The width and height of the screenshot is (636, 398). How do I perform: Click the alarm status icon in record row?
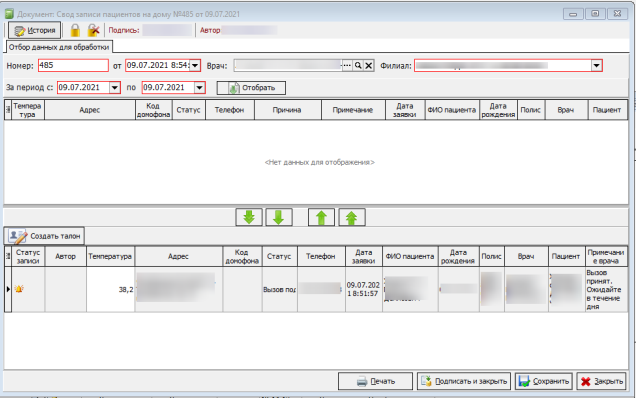click(19, 289)
